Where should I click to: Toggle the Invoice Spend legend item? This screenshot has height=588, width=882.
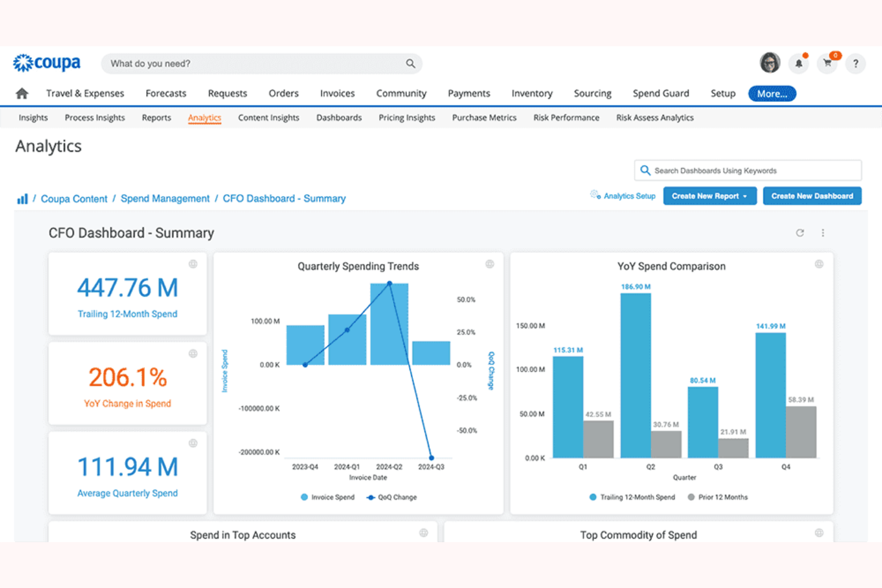pos(327,497)
